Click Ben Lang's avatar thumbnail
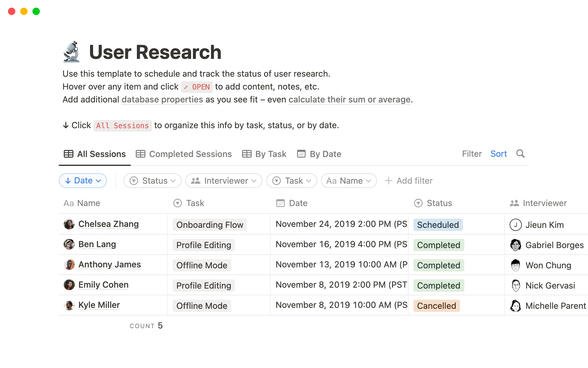 (x=70, y=244)
